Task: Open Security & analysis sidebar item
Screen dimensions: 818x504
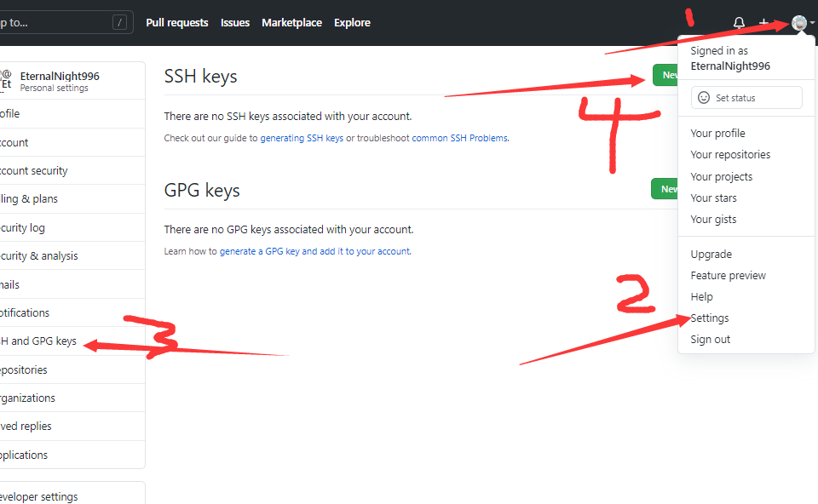Action: 72,255
